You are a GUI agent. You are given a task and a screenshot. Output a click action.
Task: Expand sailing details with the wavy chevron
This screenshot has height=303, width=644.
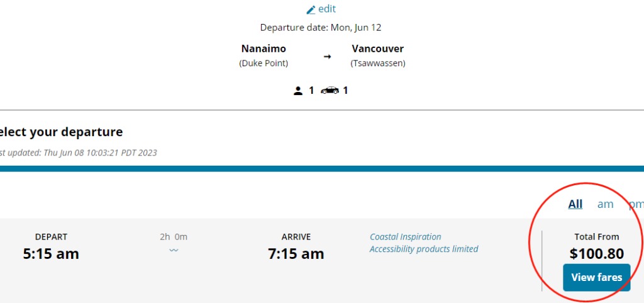click(174, 250)
